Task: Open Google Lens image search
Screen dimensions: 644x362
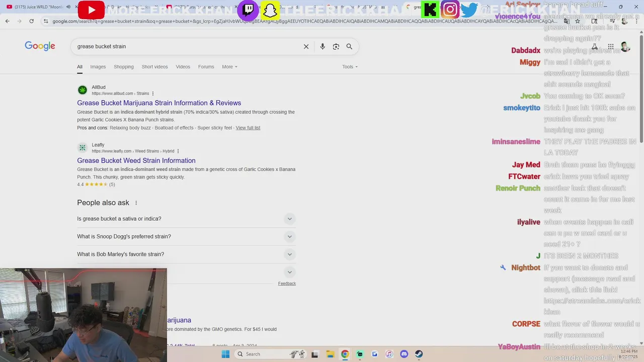Action: point(336,46)
